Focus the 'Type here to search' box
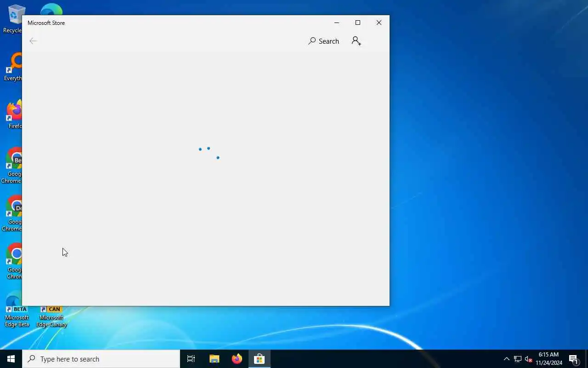Screen dimensions: 588x368 tap(101, 359)
